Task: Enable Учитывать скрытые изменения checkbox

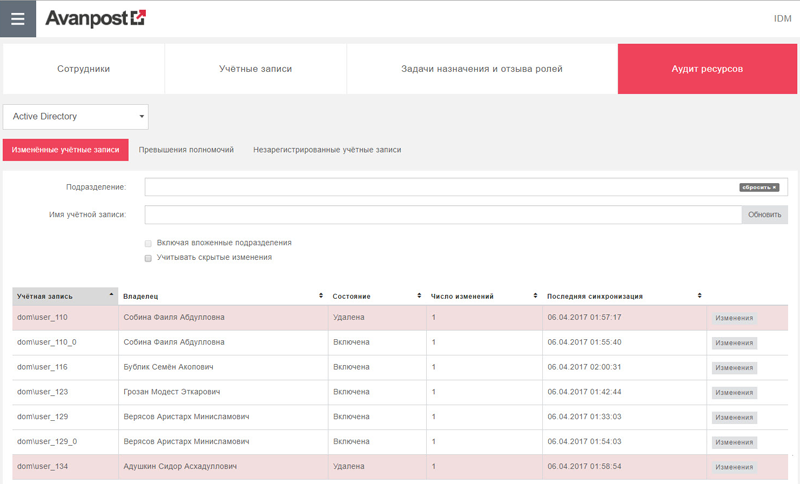Action: coord(148,259)
